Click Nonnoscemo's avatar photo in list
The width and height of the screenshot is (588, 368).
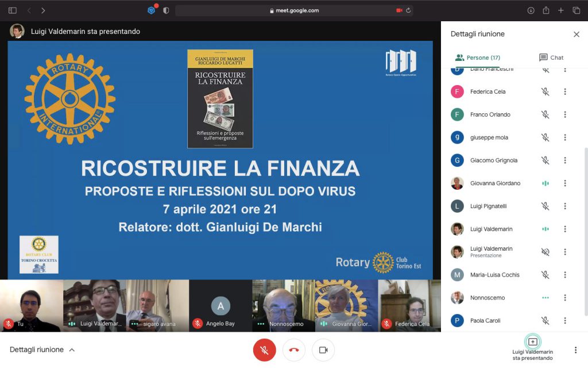click(x=457, y=298)
